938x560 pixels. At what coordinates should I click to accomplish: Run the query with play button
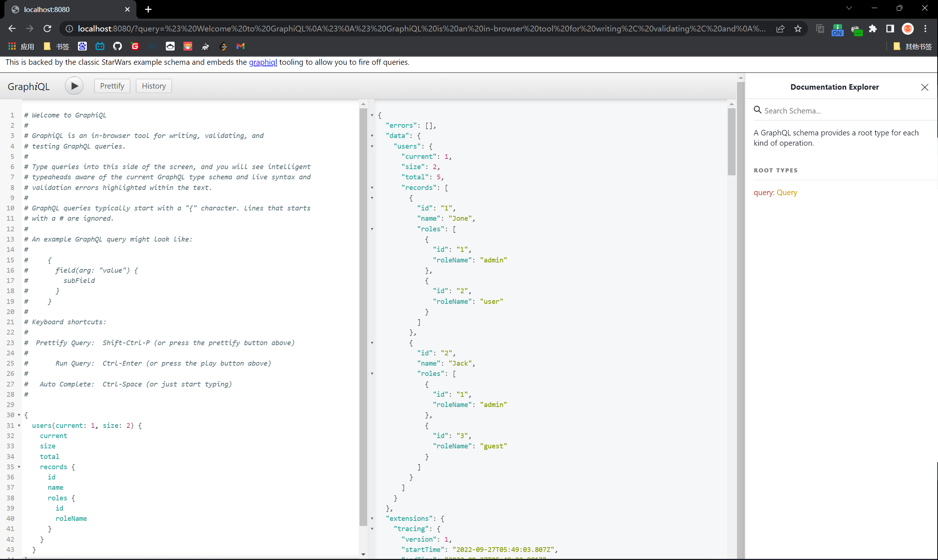click(x=74, y=86)
